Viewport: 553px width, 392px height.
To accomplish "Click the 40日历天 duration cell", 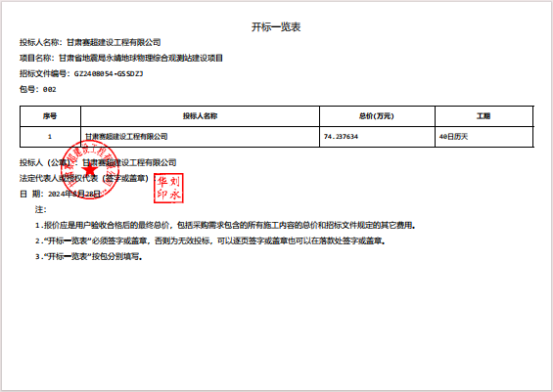I will click(453, 137).
